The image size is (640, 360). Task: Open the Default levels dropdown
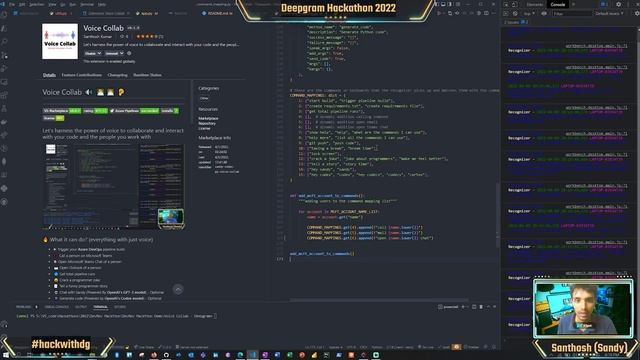[609, 13]
